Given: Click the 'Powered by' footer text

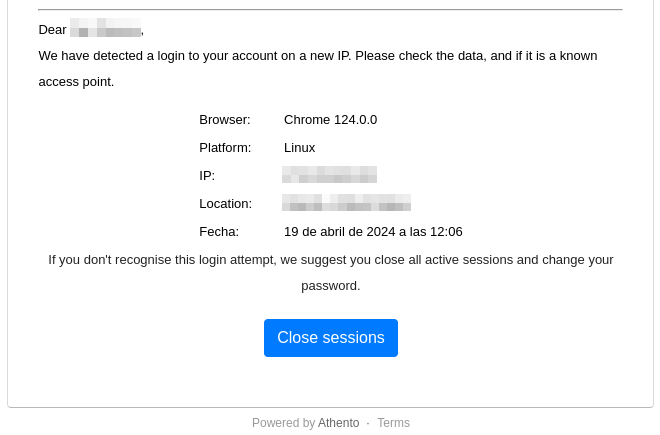Looking at the screenshot, I should point(283,423).
